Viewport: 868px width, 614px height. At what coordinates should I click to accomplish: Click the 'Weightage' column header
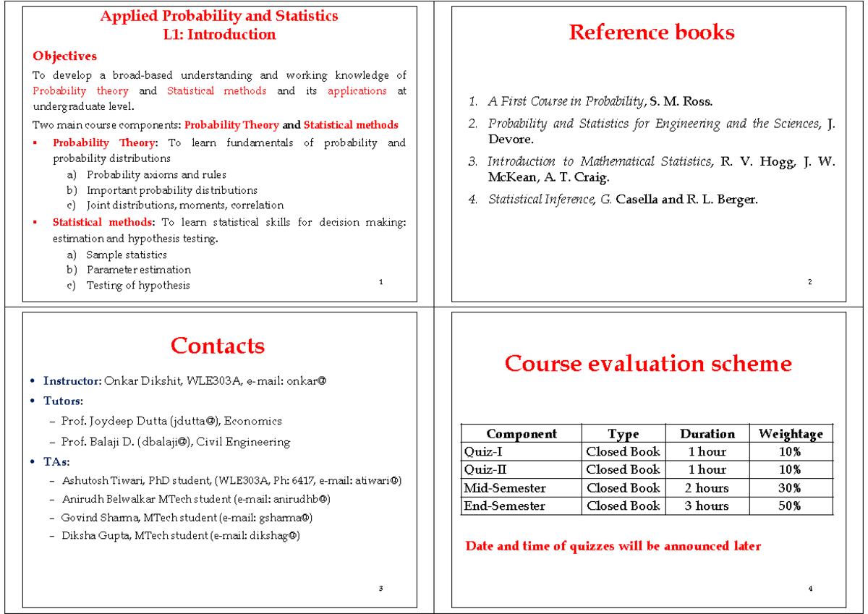[x=791, y=435]
